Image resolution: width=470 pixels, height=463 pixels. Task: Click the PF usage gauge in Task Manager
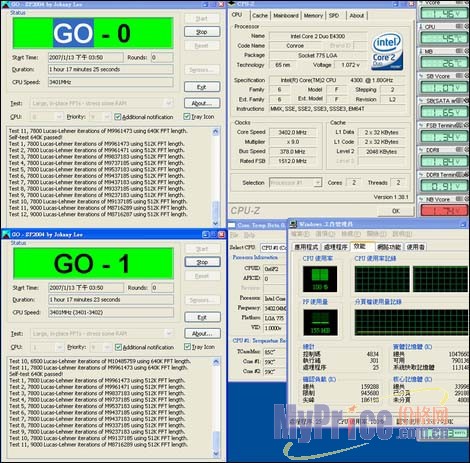[320, 322]
